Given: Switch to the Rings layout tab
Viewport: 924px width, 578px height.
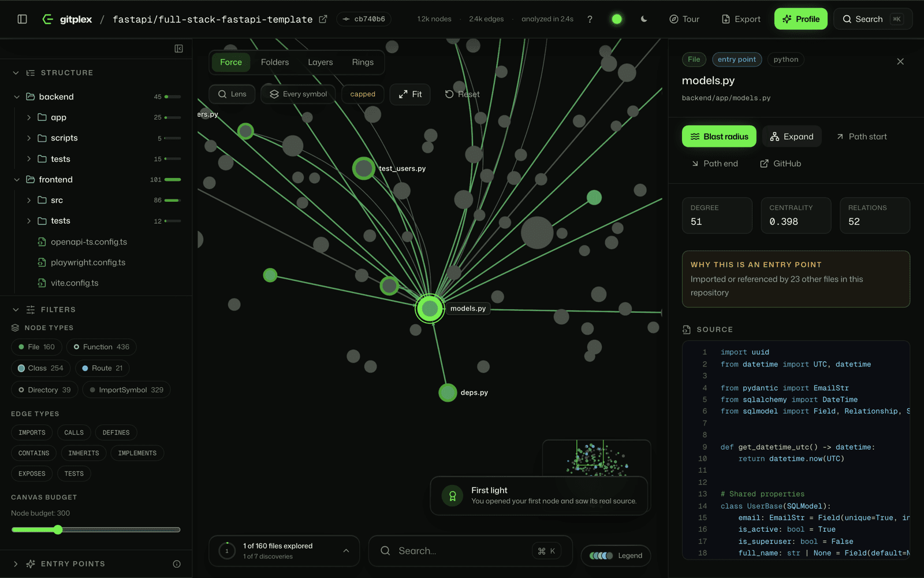Looking at the screenshot, I should pyautogui.click(x=363, y=62).
